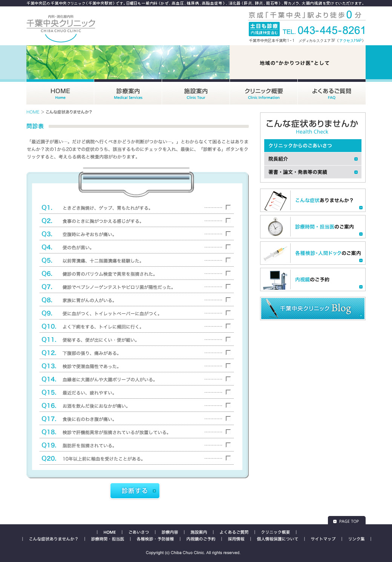Open the clipboard health check banner icon
This screenshot has height=562, width=392.
(x=276, y=200)
